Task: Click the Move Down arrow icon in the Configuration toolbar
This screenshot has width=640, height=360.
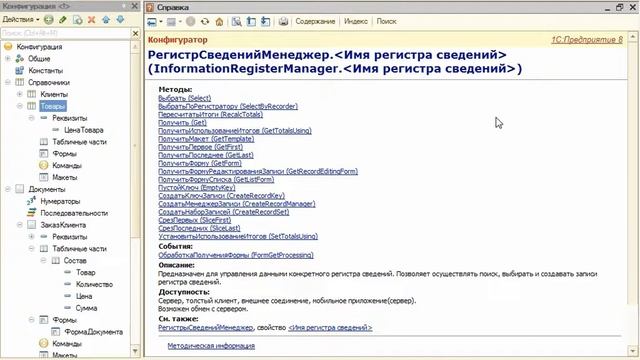Action: point(120,20)
